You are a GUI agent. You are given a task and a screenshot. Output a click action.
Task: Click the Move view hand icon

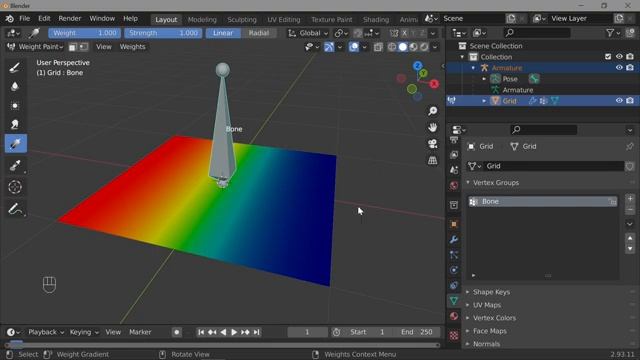(433, 127)
